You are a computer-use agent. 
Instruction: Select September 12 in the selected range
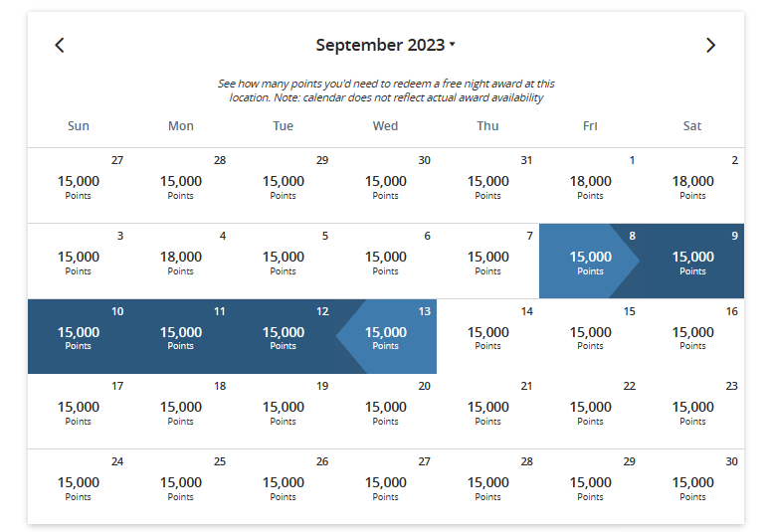click(284, 337)
